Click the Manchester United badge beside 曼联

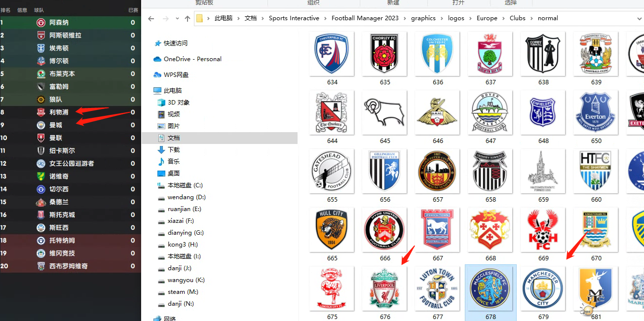[41, 138]
